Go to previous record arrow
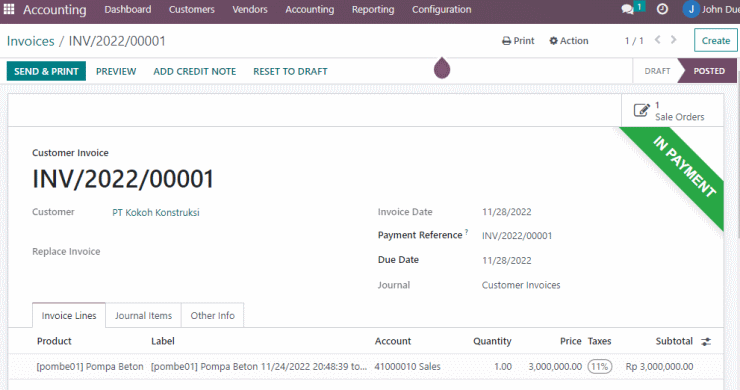Viewport: 740px width, 390px height. 657,40
